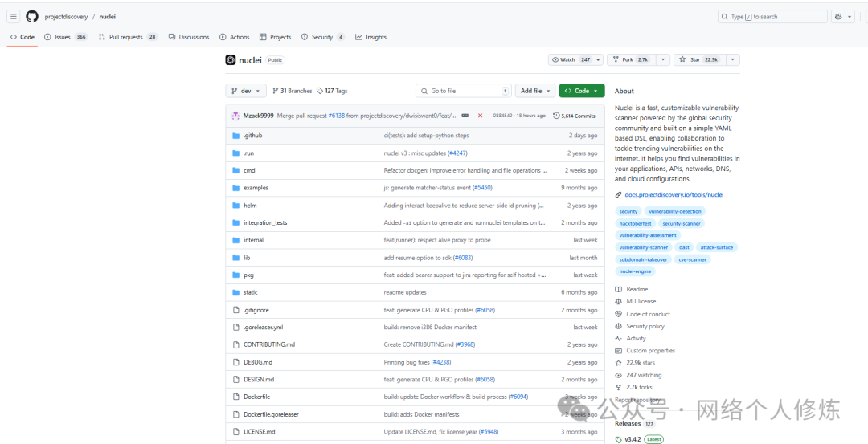This screenshot has height=444, width=868.
Task: Open the 2.7k forks link
Action: (x=634, y=387)
